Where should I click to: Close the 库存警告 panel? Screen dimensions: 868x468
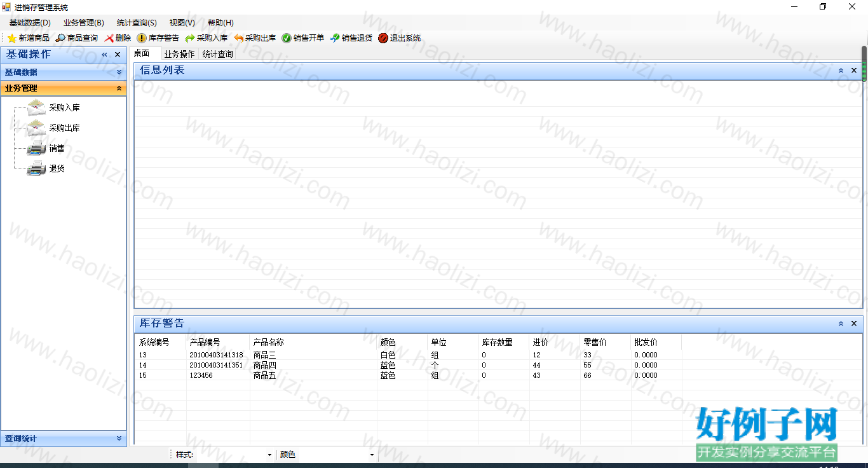coord(854,324)
